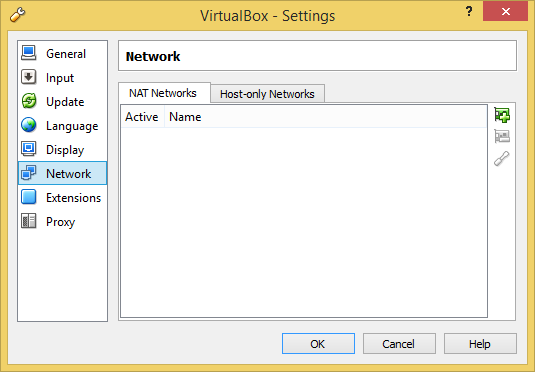This screenshot has width=535, height=372.
Task: Open the Extensions settings page
Action: 62,198
